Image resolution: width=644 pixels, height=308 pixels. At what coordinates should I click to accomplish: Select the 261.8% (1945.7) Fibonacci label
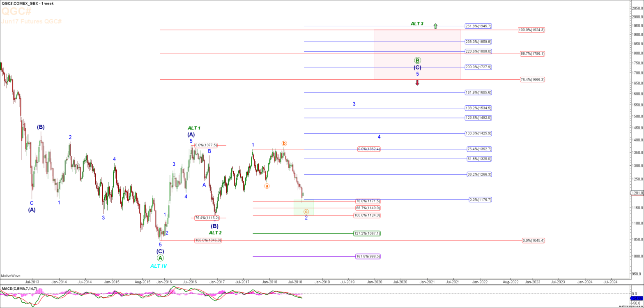[x=478, y=26]
